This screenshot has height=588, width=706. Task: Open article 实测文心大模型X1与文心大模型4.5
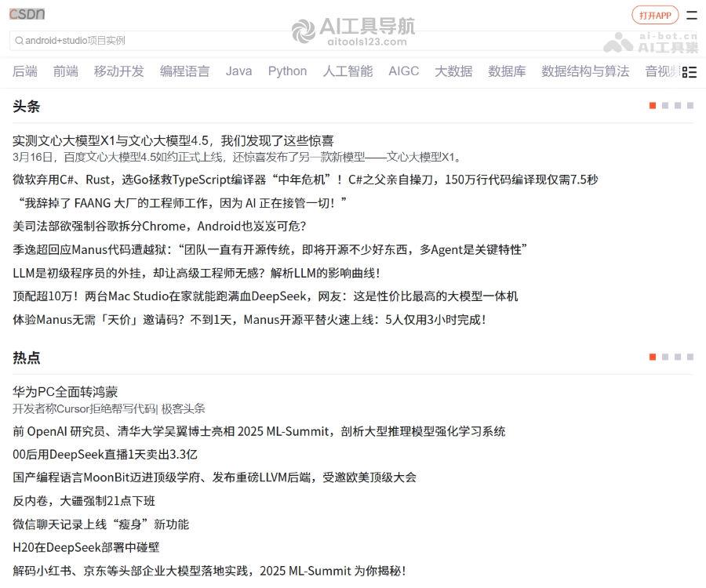pyautogui.click(x=173, y=141)
